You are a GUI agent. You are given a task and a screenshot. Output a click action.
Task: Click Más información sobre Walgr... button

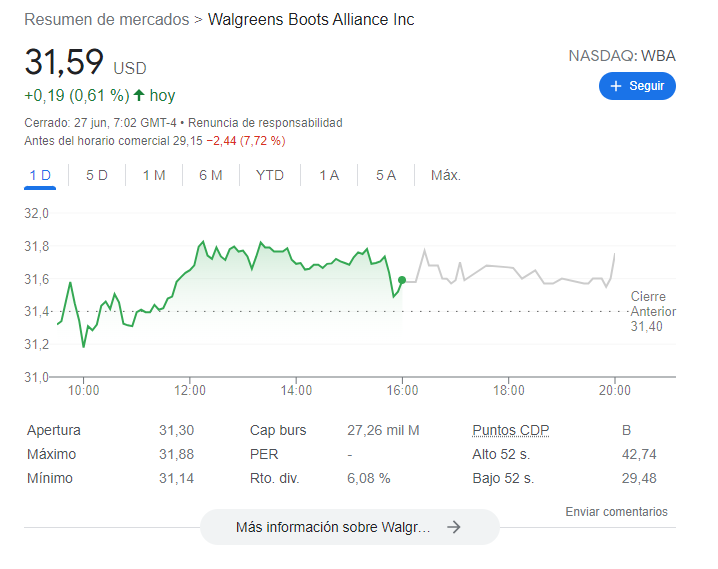point(349,527)
